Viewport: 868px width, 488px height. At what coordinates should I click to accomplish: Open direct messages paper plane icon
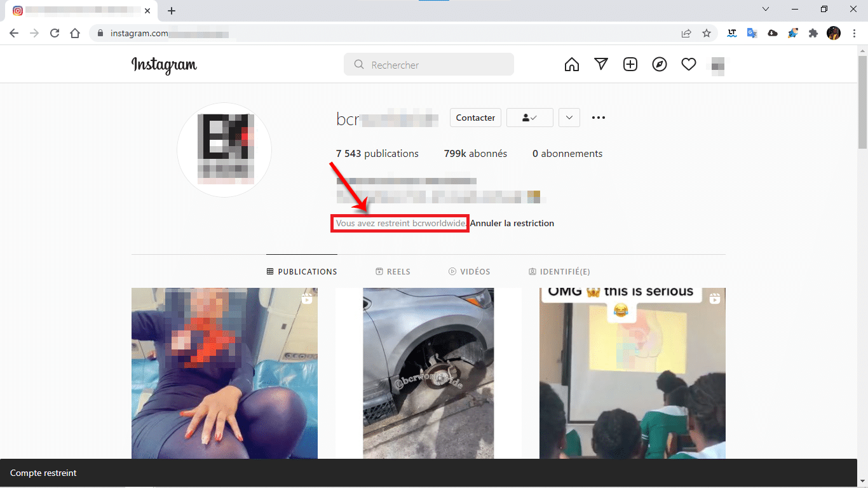(601, 65)
